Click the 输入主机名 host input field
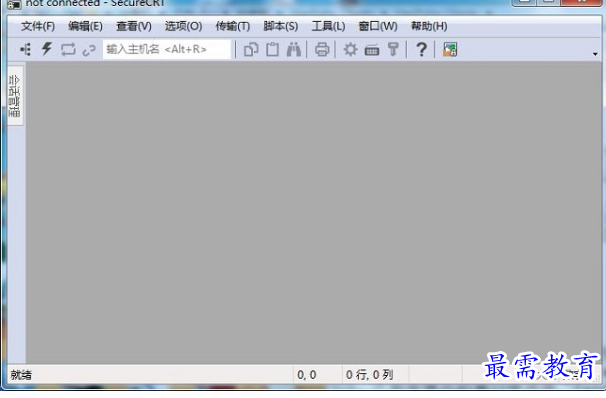606x398 pixels. coord(167,49)
